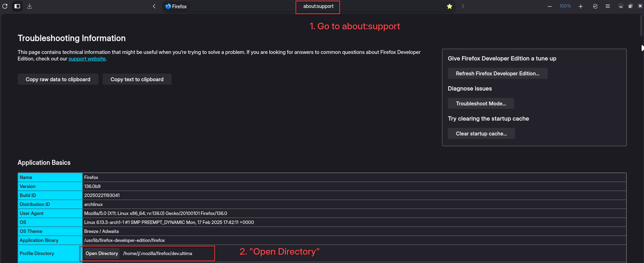The height and width of the screenshot is (263, 644).
Task: Click the Profile Directory row label
Action: tap(37, 253)
